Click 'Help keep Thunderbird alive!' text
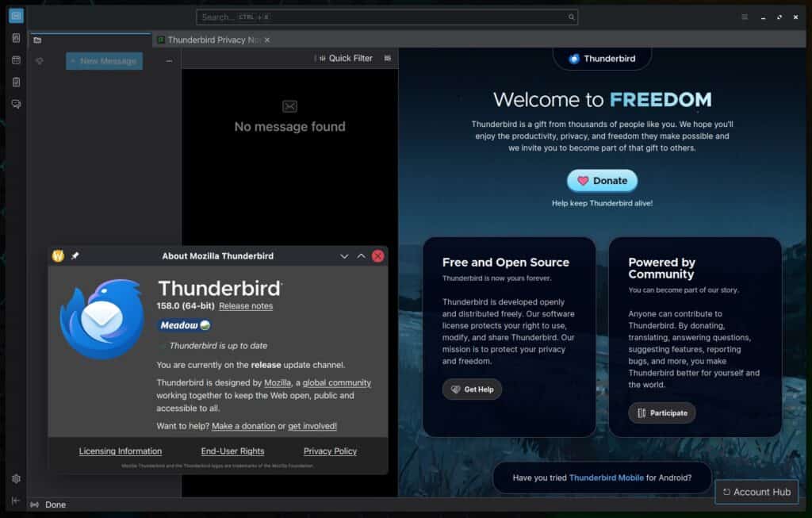This screenshot has width=812, height=518. coord(602,203)
